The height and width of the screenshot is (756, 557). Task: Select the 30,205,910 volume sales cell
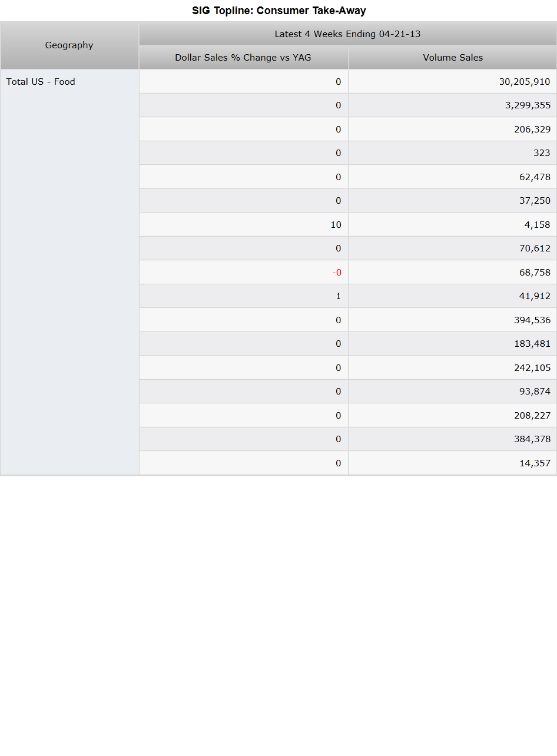[x=453, y=81]
